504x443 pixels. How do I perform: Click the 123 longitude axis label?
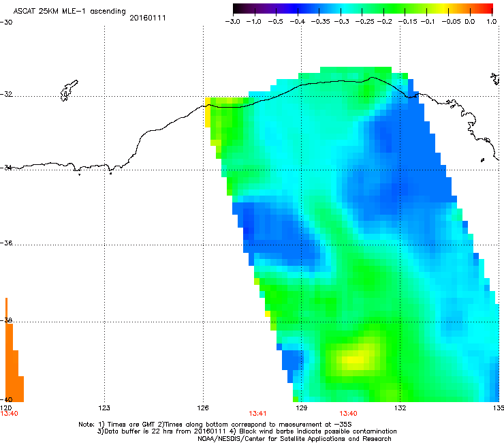click(x=104, y=408)
